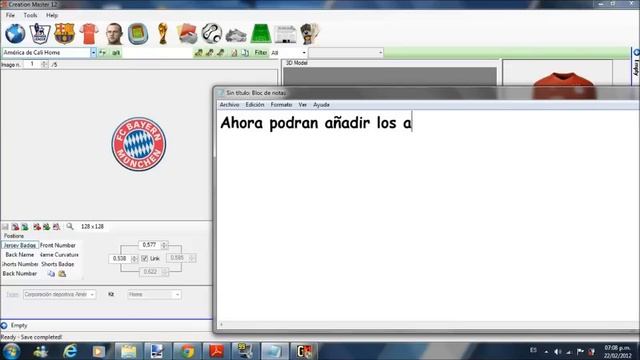Open the Country globe editor icon
This screenshot has height=360, width=640.
coord(15,33)
